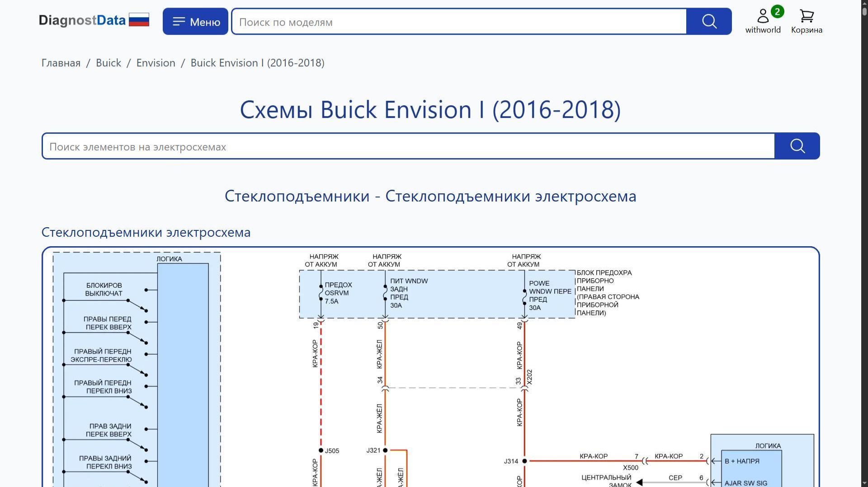This screenshot has width=868, height=487.
Task: Click the B + НАПРЯ pin label
Action: point(742,461)
